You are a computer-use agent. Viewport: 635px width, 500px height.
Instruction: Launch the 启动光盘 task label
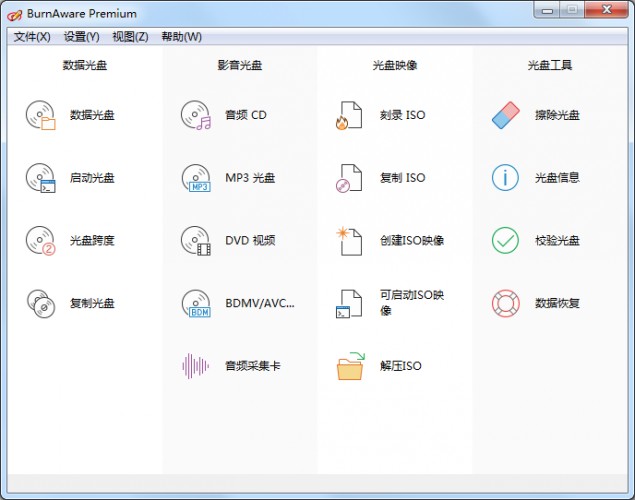pos(92,178)
